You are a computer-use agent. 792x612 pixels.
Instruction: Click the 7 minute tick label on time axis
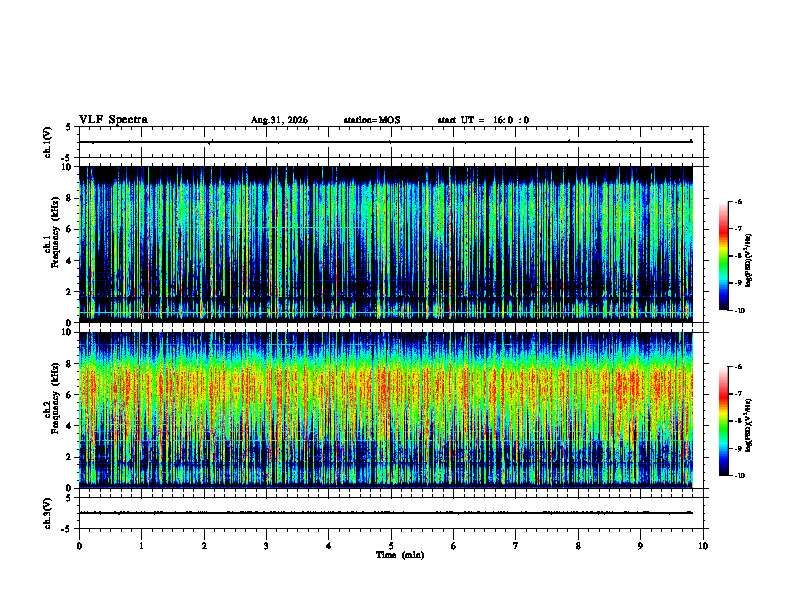pos(516,546)
